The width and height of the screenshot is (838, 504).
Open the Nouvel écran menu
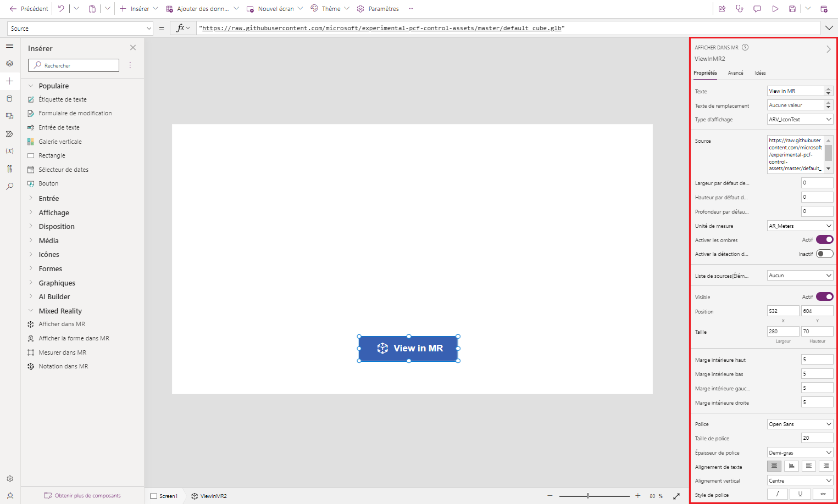275,9
